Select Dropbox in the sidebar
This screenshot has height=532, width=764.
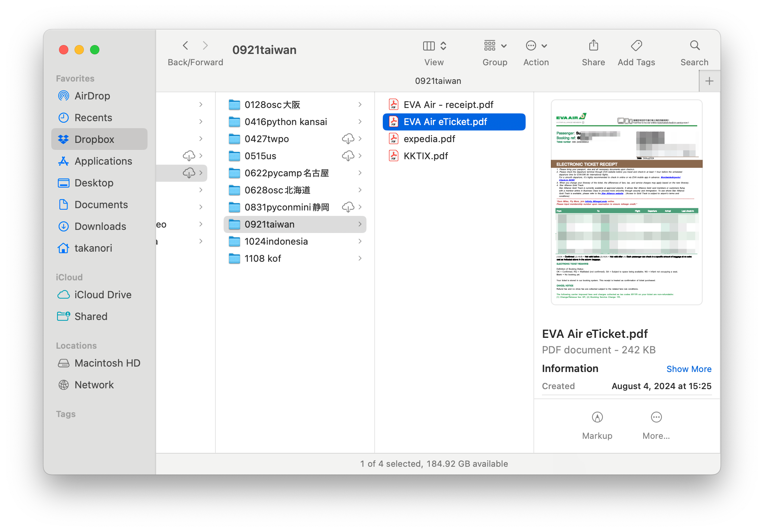94,139
